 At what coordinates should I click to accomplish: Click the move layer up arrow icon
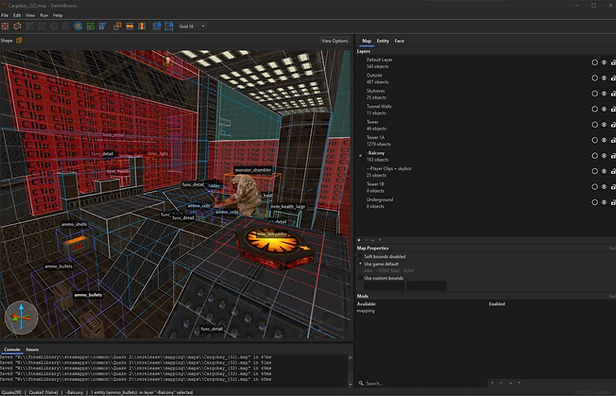coord(373,240)
